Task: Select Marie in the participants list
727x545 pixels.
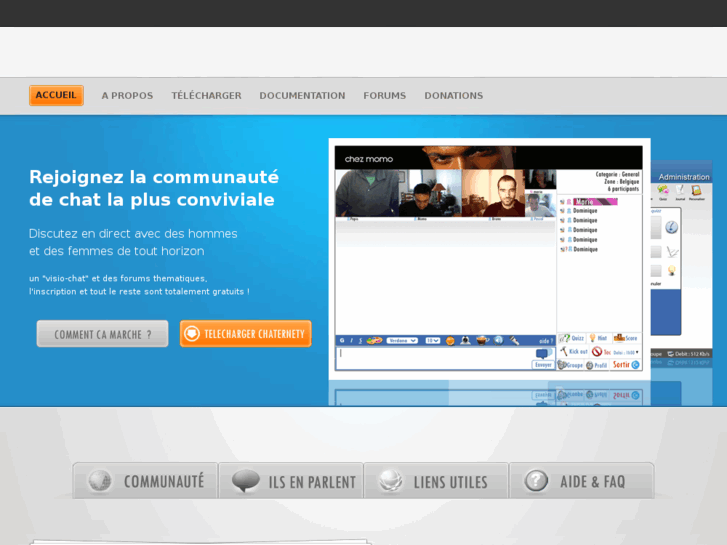Action: click(595, 202)
